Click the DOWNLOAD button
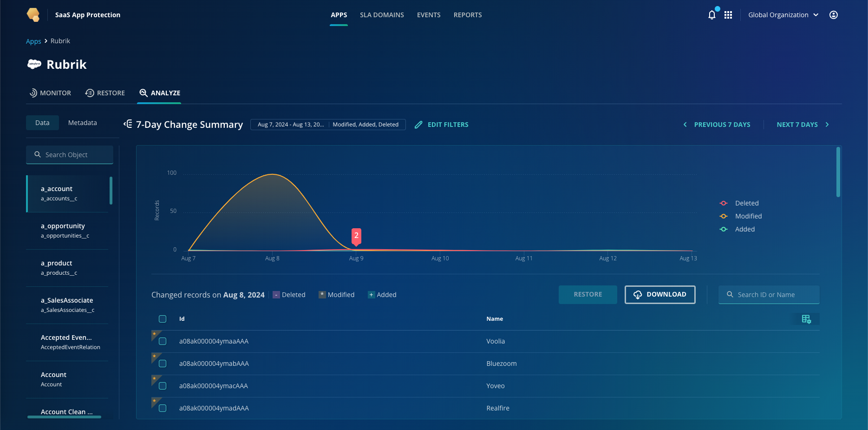 [660, 294]
